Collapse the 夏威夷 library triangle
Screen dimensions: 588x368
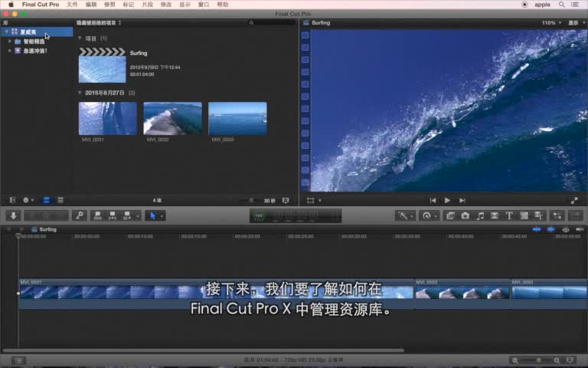[x=6, y=32]
